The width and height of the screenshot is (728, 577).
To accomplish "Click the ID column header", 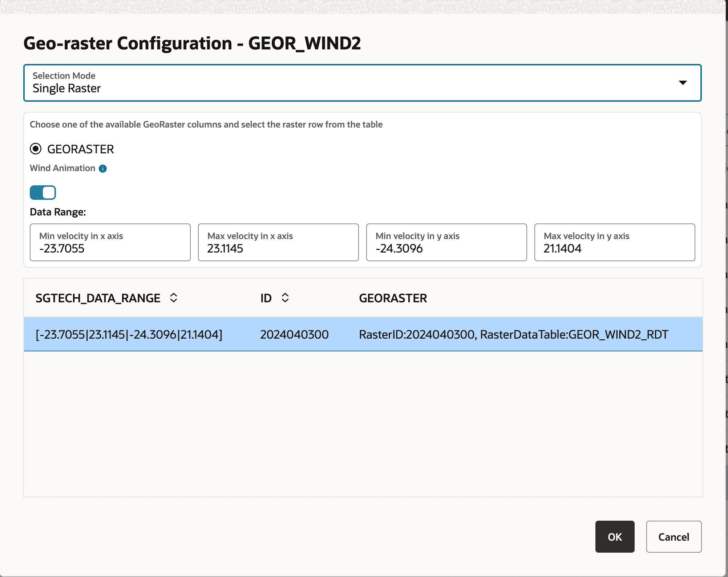I will pos(267,298).
